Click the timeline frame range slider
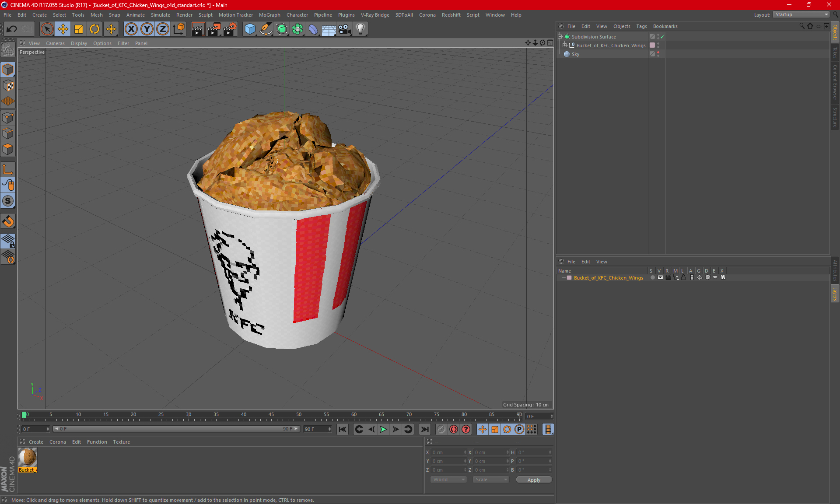 point(176,429)
